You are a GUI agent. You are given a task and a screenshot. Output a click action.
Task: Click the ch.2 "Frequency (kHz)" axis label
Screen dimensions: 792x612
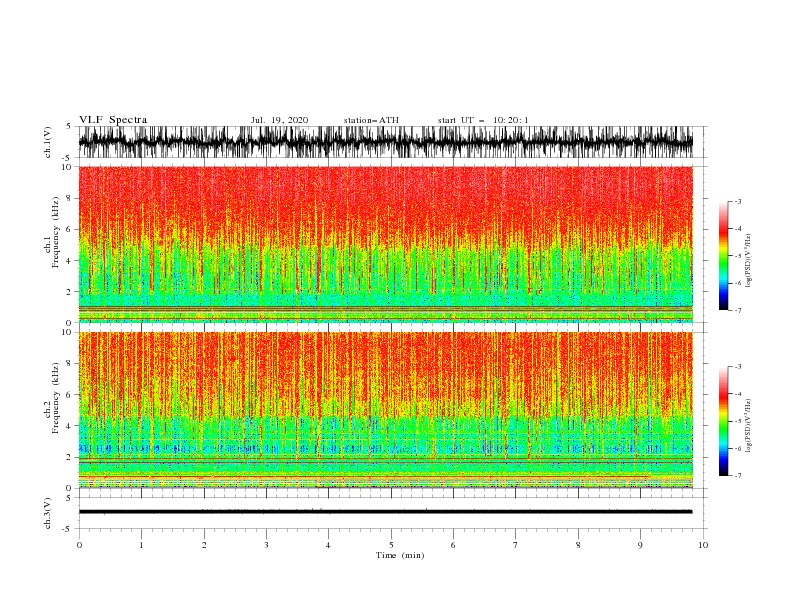point(55,398)
